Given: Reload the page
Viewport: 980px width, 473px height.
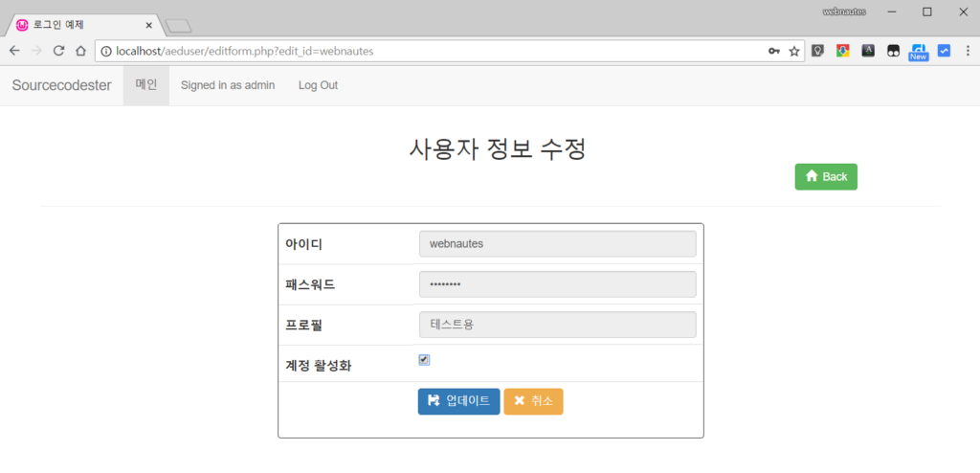Looking at the screenshot, I should click(x=58, y=51).
